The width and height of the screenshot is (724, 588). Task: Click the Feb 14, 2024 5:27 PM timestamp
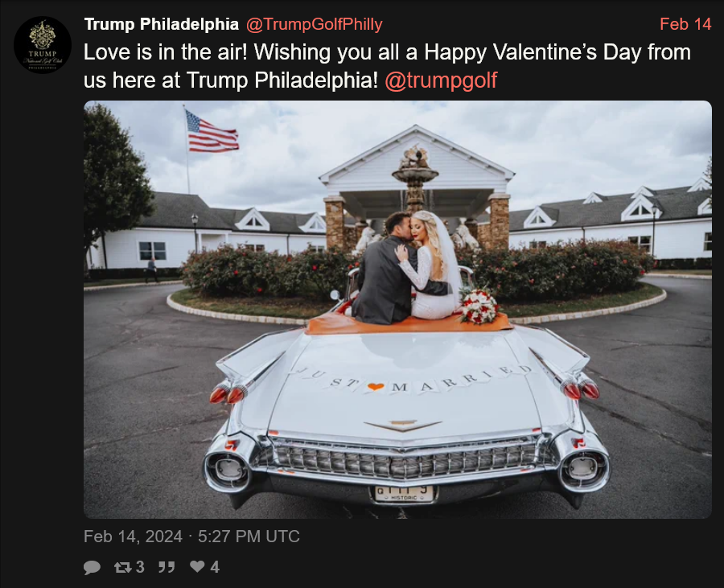coord(191,537)
